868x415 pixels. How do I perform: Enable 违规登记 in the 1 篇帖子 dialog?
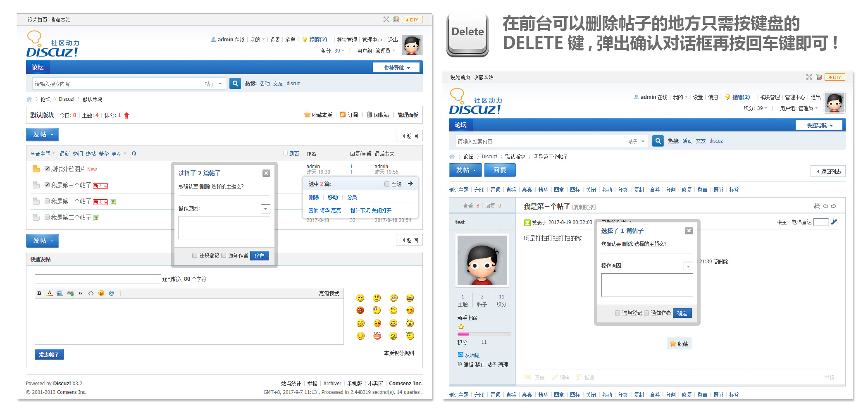[618, 313]
